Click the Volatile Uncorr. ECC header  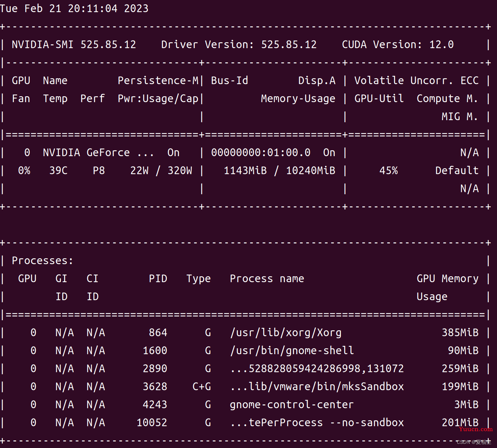point(416,80)
